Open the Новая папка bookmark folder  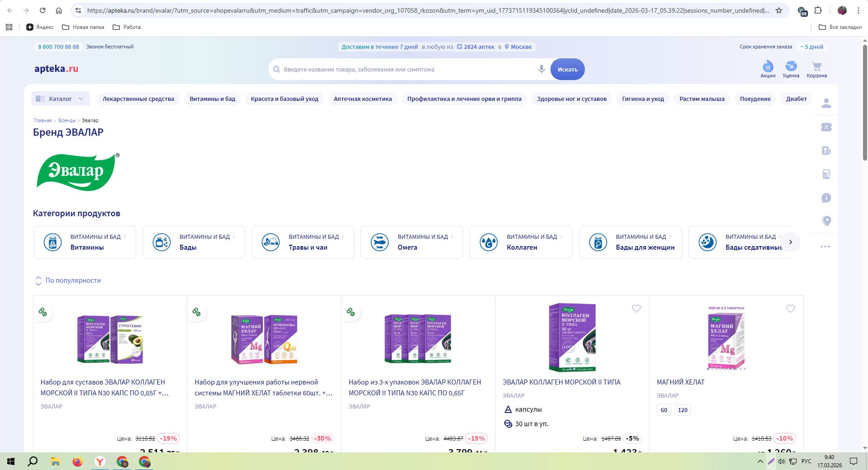click(x=83, y=27)
